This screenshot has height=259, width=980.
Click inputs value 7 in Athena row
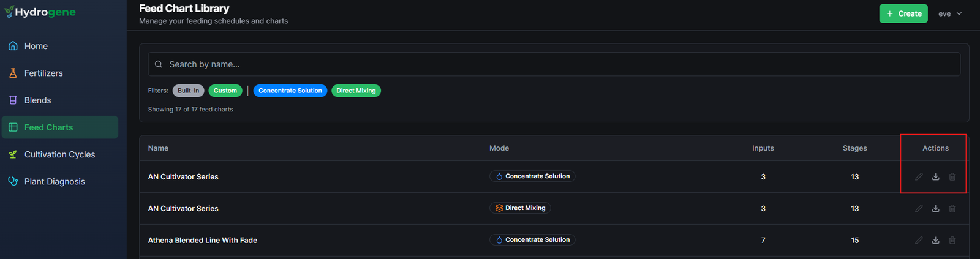click(x=763, y=240)
